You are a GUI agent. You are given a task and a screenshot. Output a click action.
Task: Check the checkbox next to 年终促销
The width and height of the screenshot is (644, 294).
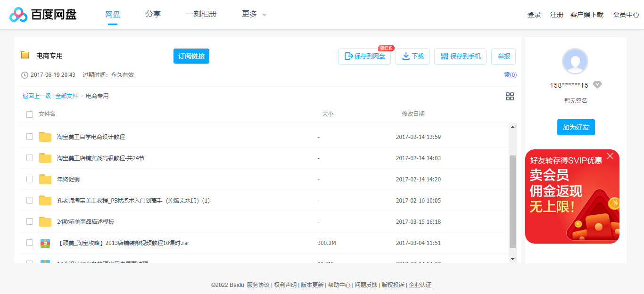coord(30,179)
